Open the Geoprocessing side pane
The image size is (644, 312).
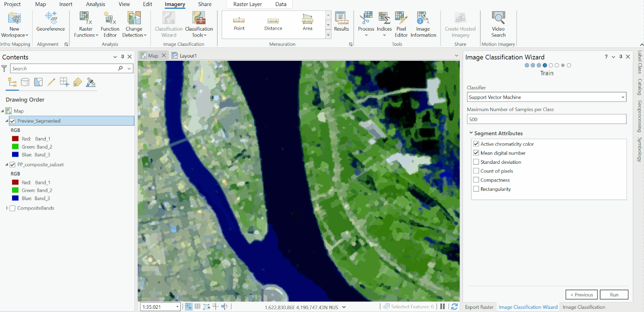pos(640,116)
